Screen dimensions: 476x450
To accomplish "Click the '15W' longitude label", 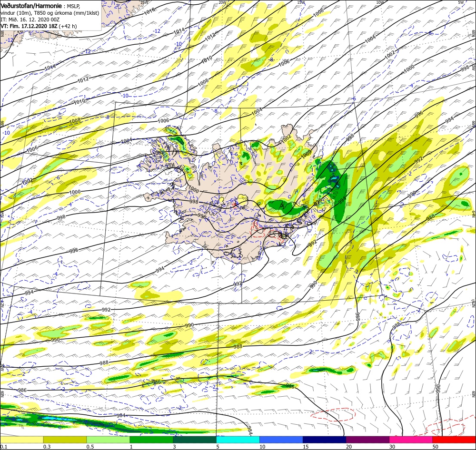I will coord(301,2).
